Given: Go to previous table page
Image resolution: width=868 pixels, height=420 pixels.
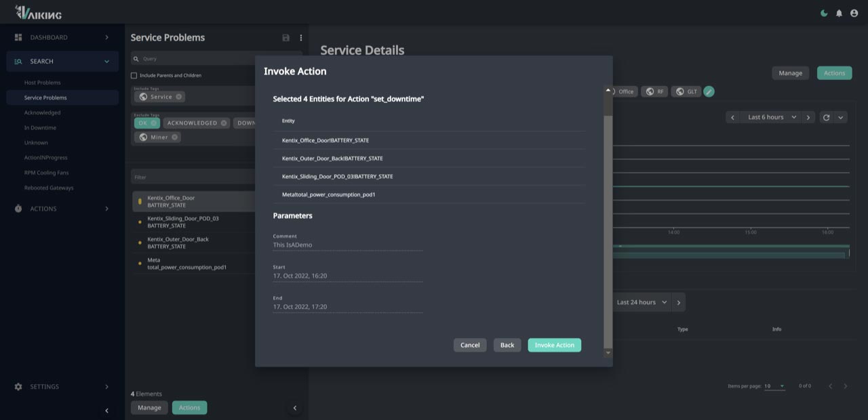Looking at the screenshot, I should (x=830, y=386).
